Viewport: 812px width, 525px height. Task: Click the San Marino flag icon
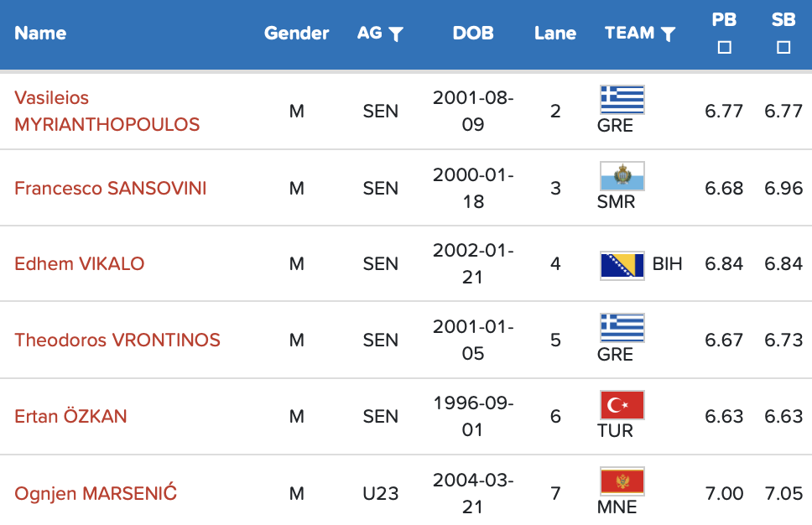(622, 176)
